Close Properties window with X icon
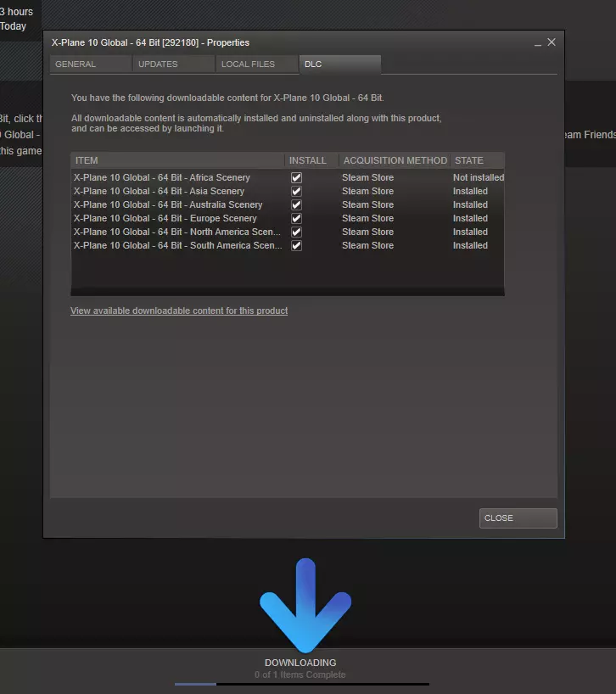Screen dimensions: 616x694 552,42
